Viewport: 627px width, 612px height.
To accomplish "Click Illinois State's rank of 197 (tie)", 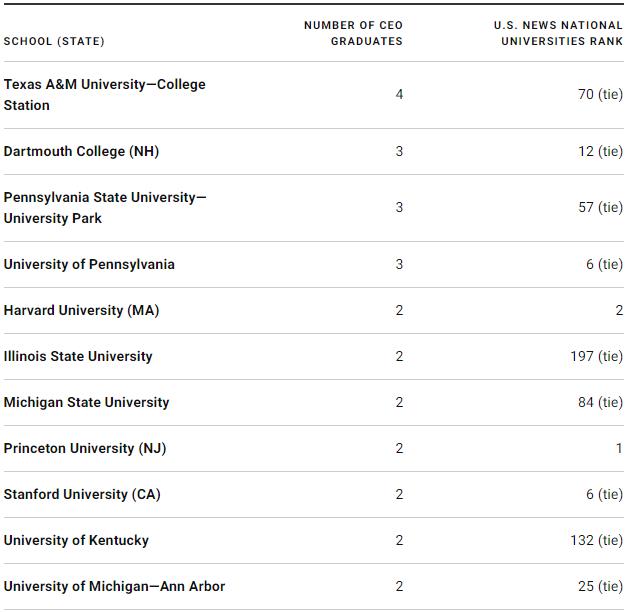I will pos(596,356).
